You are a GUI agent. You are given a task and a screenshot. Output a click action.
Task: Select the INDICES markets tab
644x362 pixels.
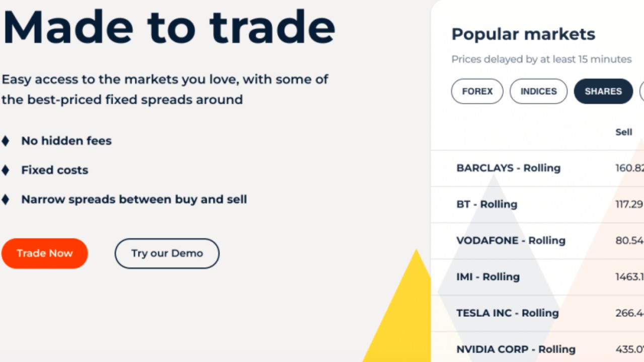pos(538,92)
